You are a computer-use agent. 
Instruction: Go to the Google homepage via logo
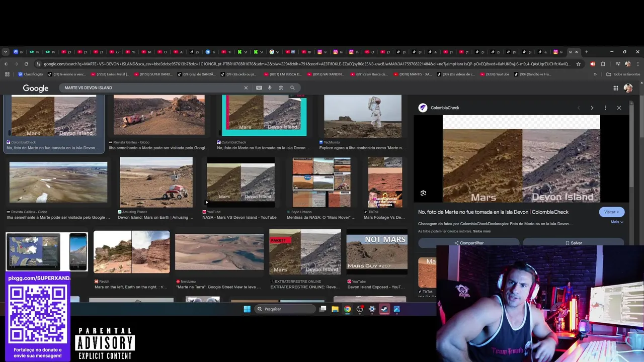[36, 88]
